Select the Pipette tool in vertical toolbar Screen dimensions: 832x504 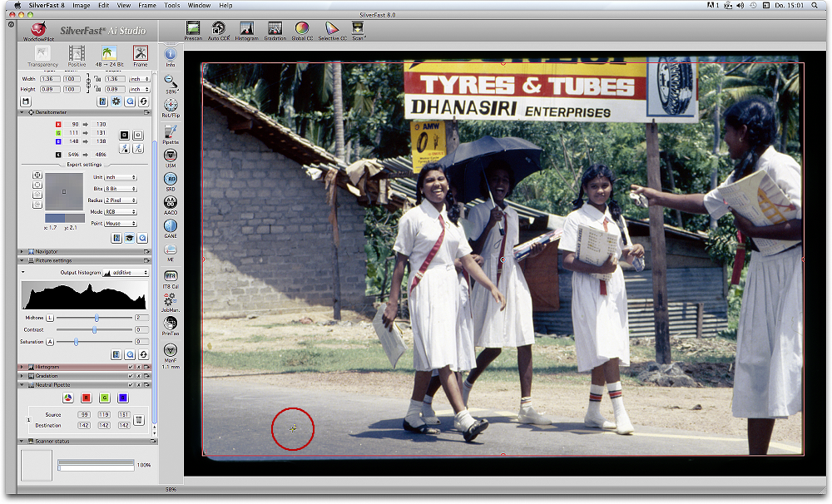[x=171, y=132]
